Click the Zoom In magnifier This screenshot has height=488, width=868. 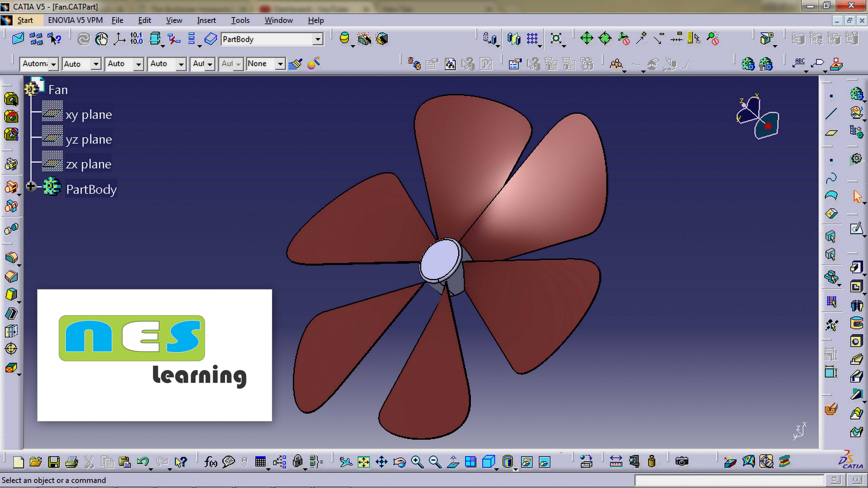[x=417, y=462]
